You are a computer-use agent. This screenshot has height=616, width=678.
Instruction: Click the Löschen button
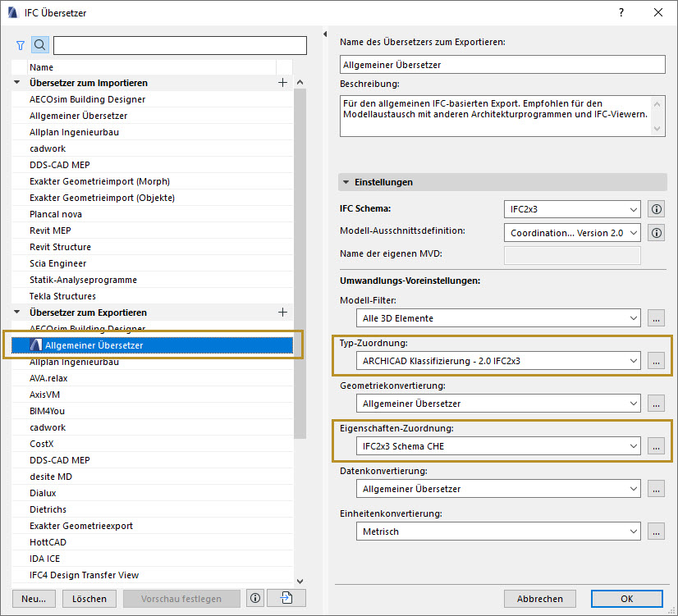click(x=89, y=599)
